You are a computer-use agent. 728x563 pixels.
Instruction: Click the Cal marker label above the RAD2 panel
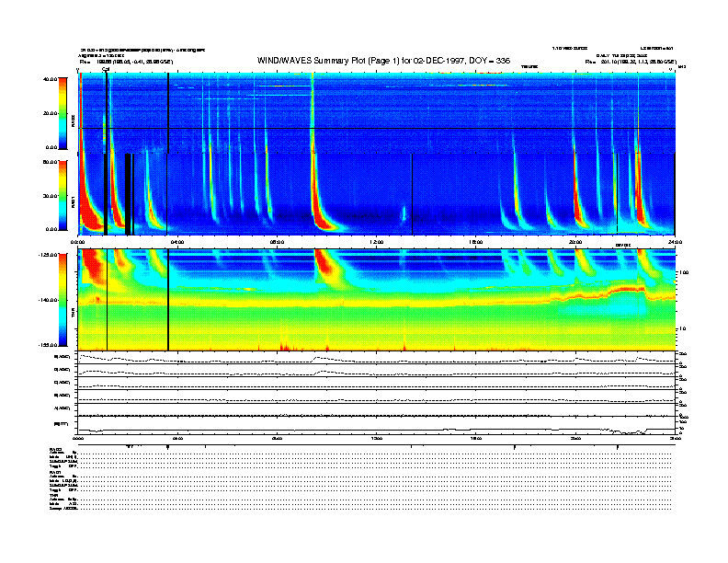point(106,70)
